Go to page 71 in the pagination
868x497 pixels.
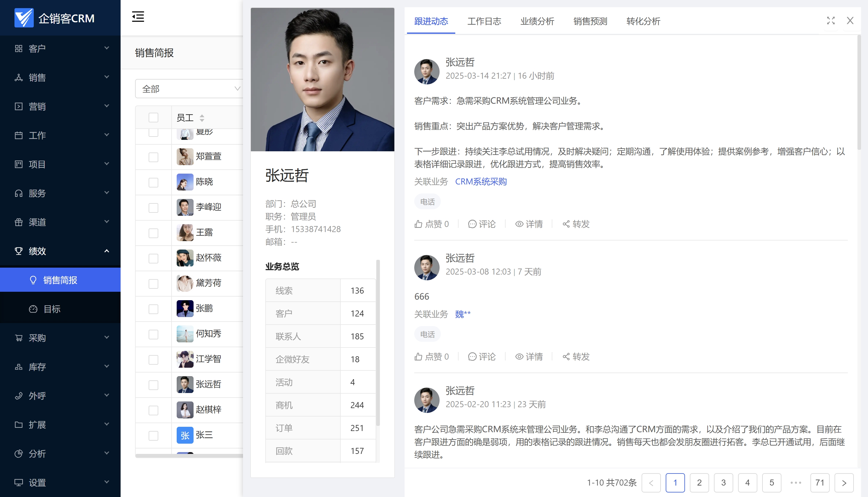pos(819,483)
